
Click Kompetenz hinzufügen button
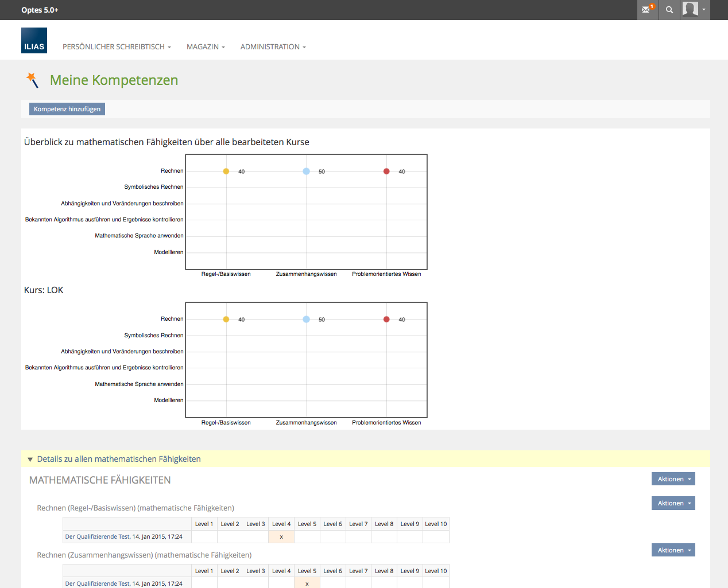[67, 109]
